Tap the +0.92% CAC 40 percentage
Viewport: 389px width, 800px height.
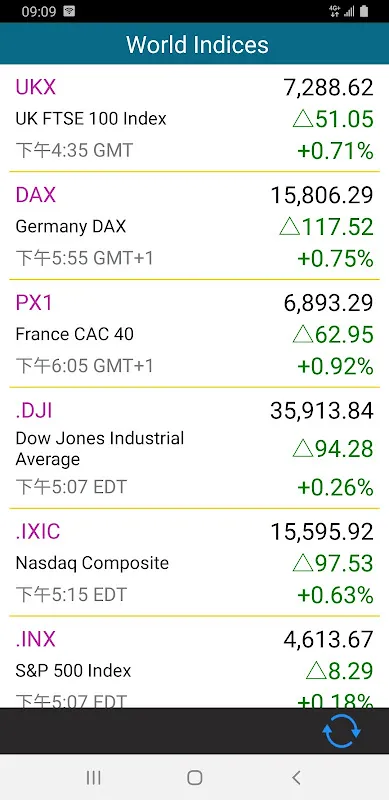coord(335,367)
